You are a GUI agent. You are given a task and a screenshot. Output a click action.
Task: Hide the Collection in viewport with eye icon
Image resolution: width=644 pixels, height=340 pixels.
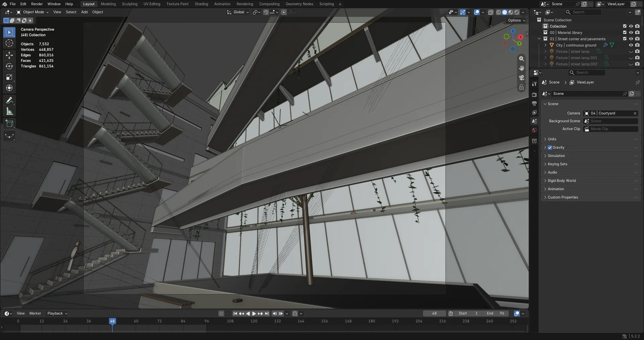(631, 26)
